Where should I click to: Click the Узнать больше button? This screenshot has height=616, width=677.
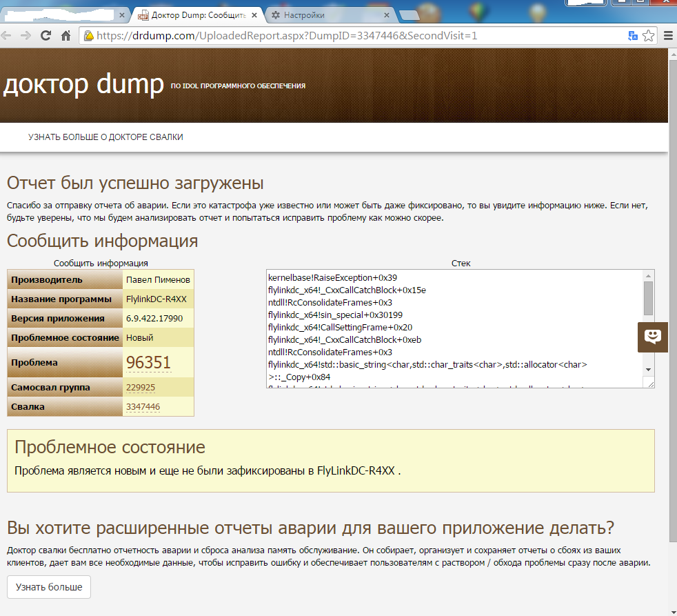49,587
